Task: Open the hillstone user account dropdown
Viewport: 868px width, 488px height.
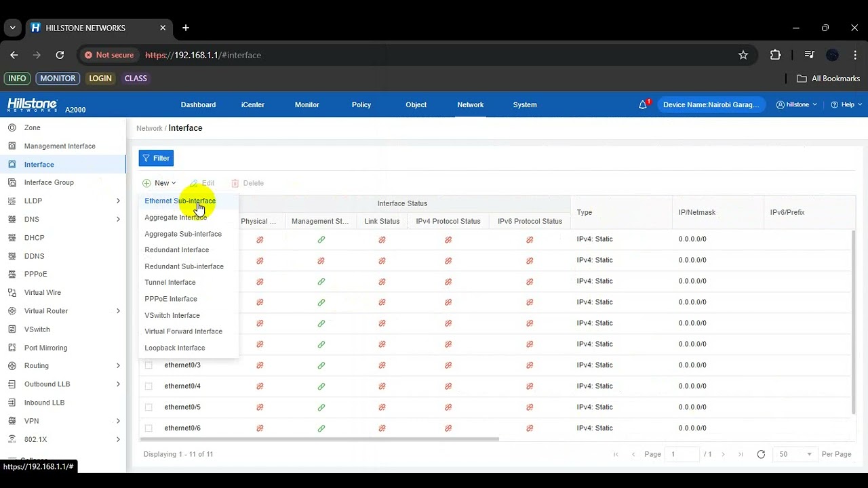Action: pyautogui.click(x=797, y=104)
